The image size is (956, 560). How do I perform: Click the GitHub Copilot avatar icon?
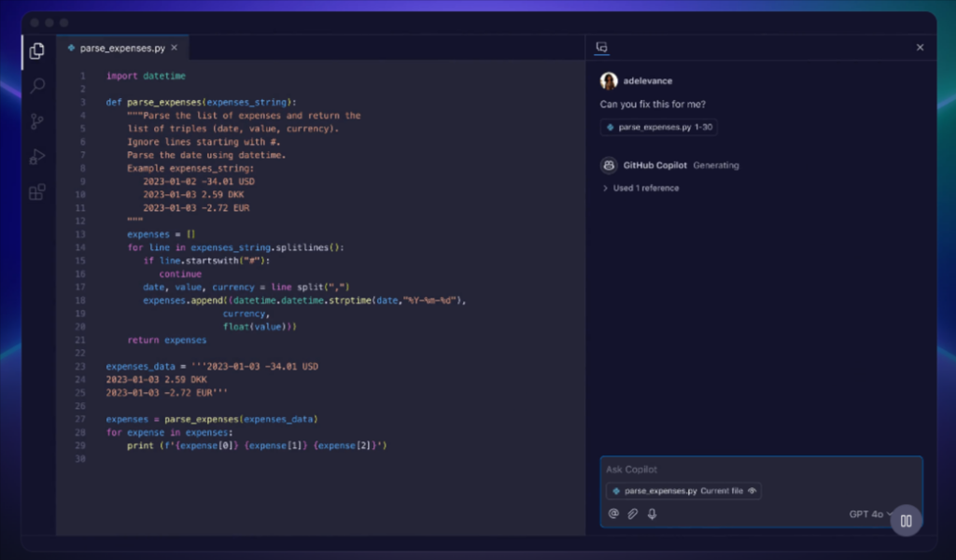coord(609,165)
